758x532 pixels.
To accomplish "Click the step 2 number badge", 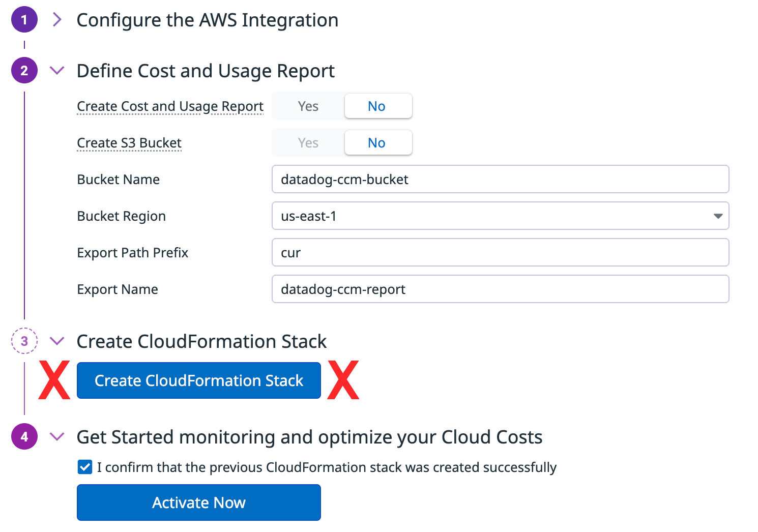I will pyautogui.click(x=24, y=71).
